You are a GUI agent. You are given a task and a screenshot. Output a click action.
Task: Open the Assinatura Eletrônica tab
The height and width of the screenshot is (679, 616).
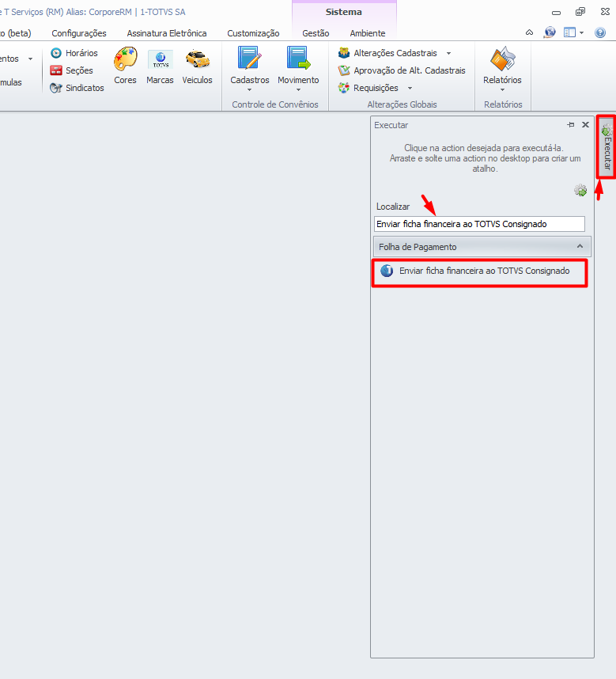(167, 33)
